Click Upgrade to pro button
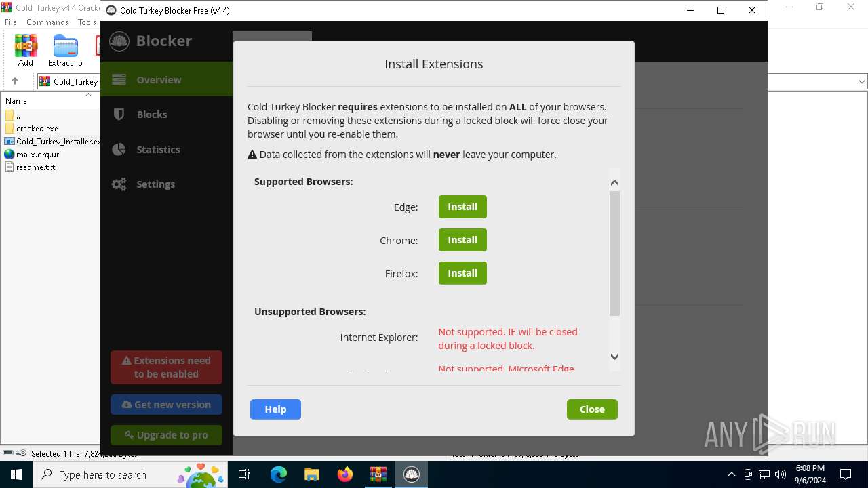Image resolution: width=868 pixels, height=488 pixels. [166, 435]
